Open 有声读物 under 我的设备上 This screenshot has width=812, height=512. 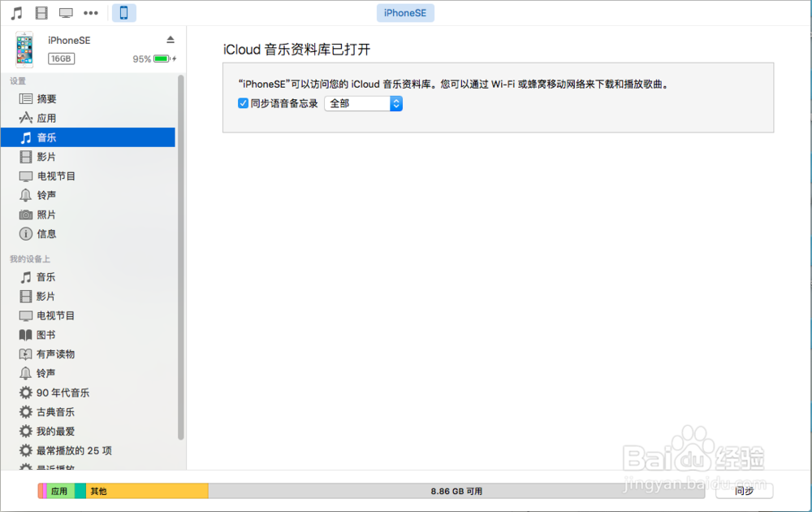[x=88, y=354]
